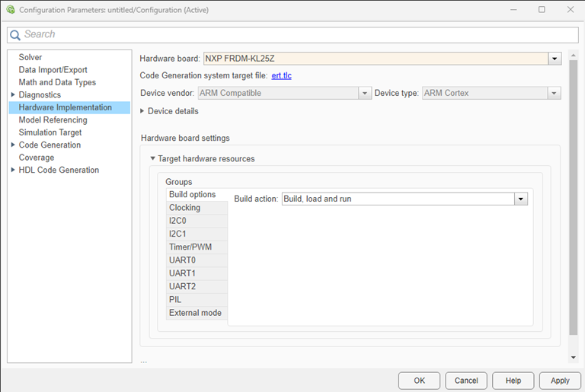Open the External mode group

tap(194, 313)
